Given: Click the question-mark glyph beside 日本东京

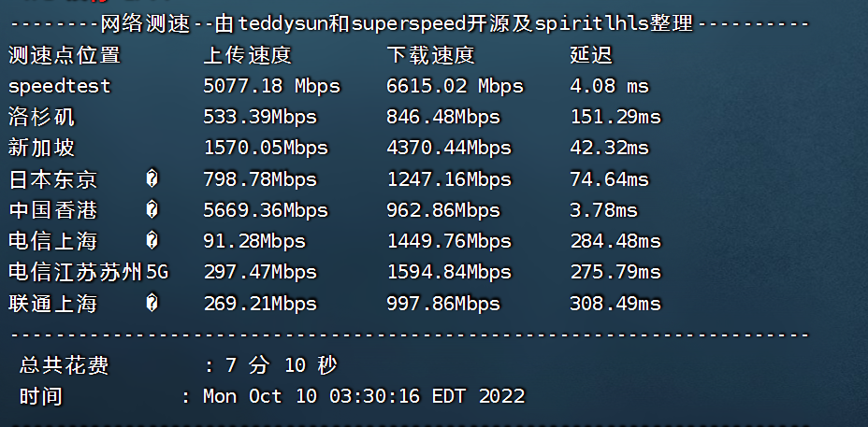Looking at the screenshot, I should coord(152,178).
